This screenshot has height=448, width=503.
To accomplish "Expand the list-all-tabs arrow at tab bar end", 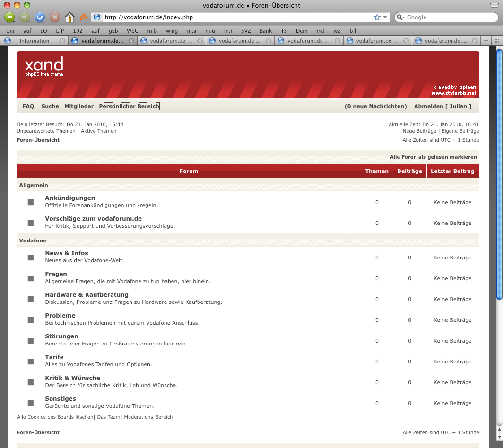I will (495, 41).
